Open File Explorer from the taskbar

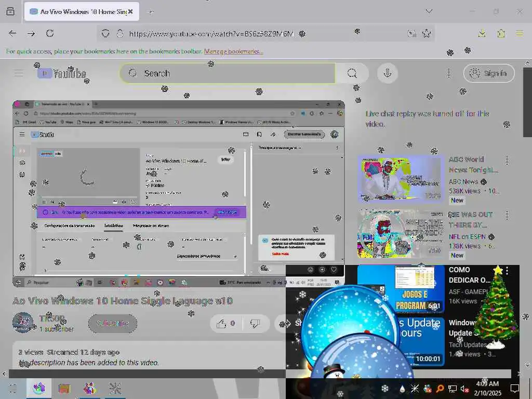point(64,388)
